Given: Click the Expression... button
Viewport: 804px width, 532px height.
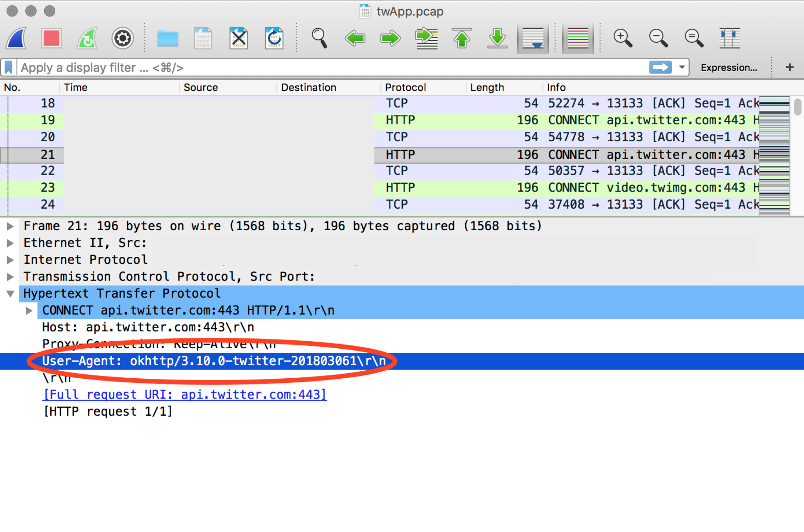Looking at the screenshot, I should click(729, 67).
